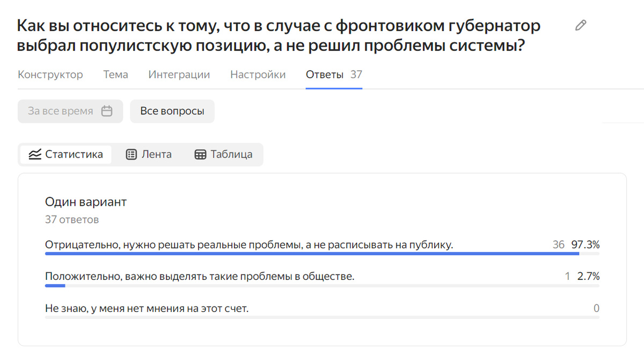Expand the Один вариант results block
This screenshot has width=644, height=358.
tap(86, 202)
